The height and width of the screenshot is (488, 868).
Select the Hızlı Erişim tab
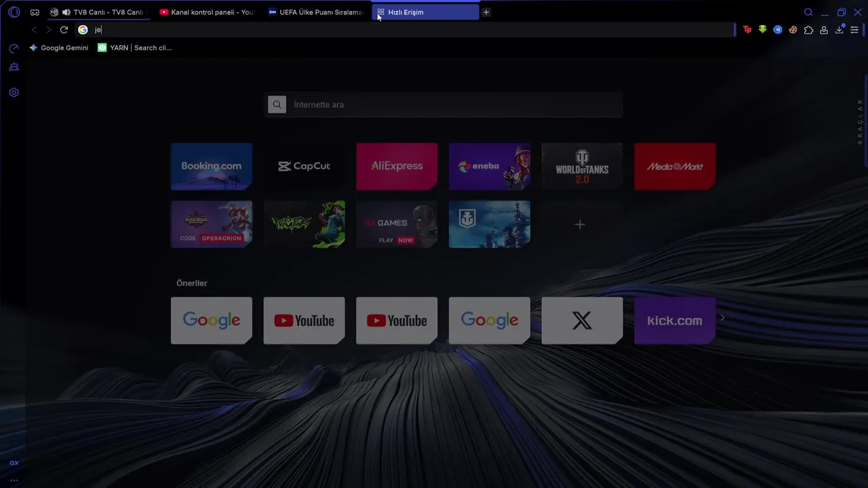click(425, 12)
